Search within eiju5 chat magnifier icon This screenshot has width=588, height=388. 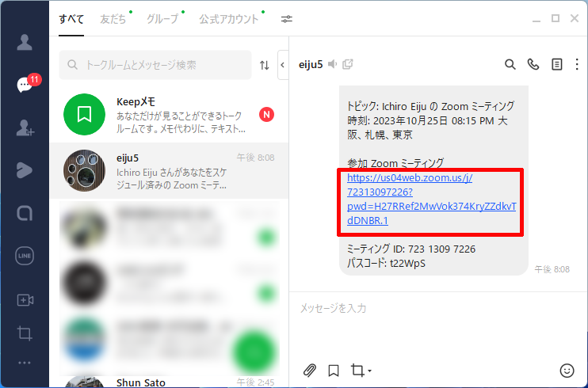[x=510, y=64]
